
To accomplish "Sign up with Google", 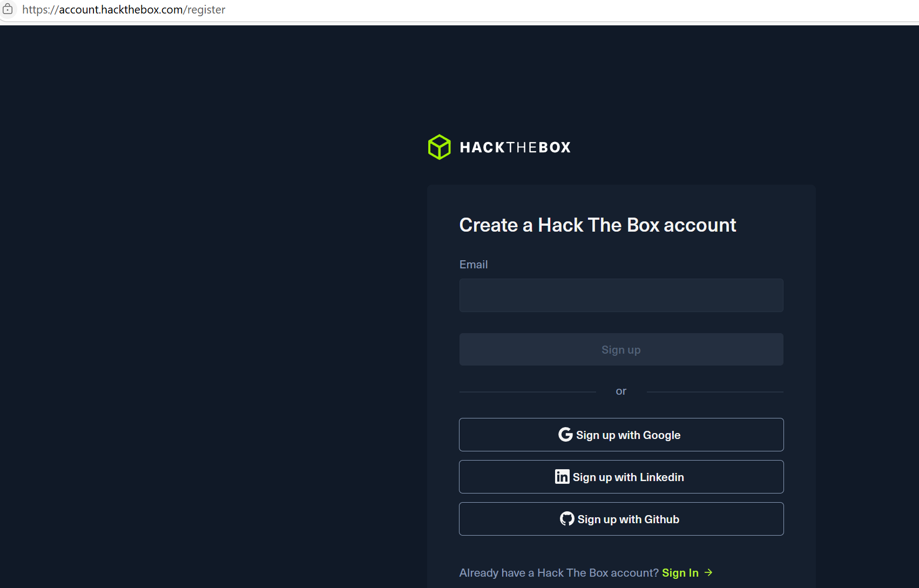I will pyautogui.click(x=621, y=435).
